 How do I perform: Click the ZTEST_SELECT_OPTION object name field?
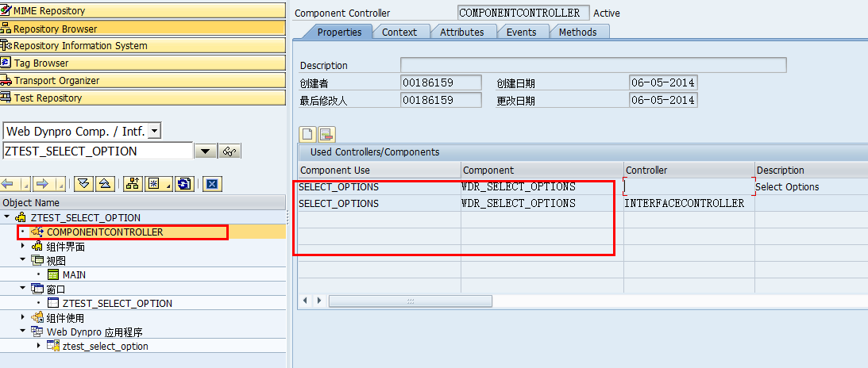click(98, 151)
